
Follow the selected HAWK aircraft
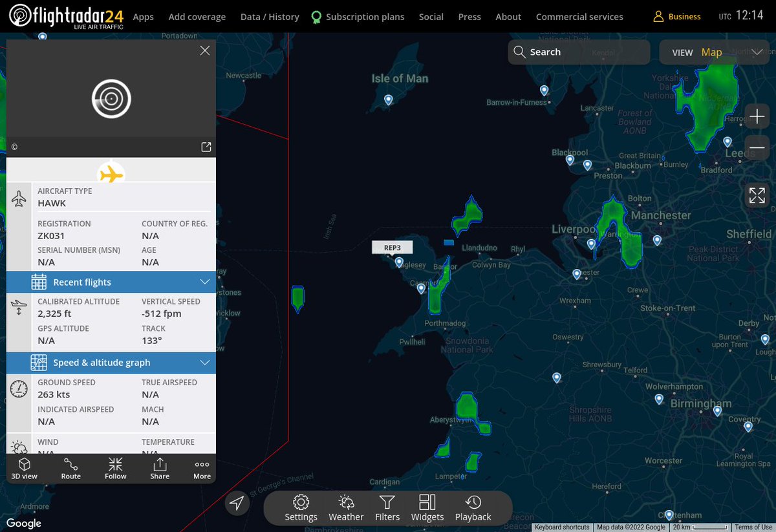[x=115, y=467]
